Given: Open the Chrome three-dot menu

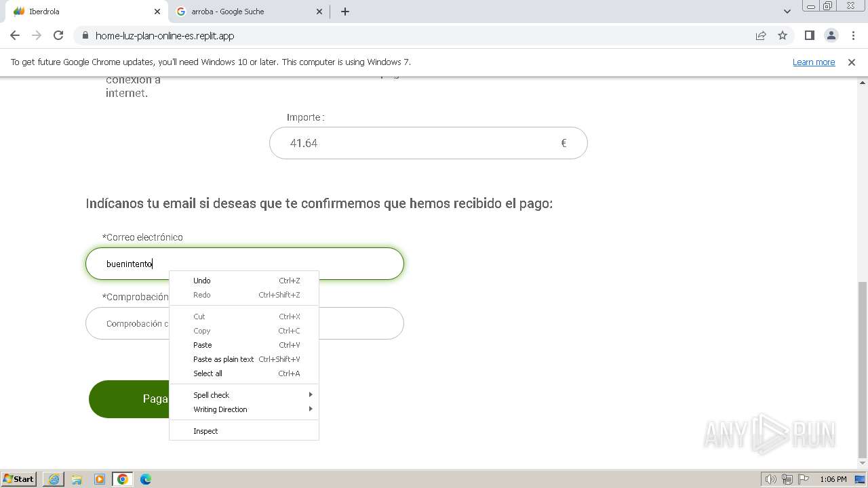Looking at the screenshot, I should click(x=853, y=35).
